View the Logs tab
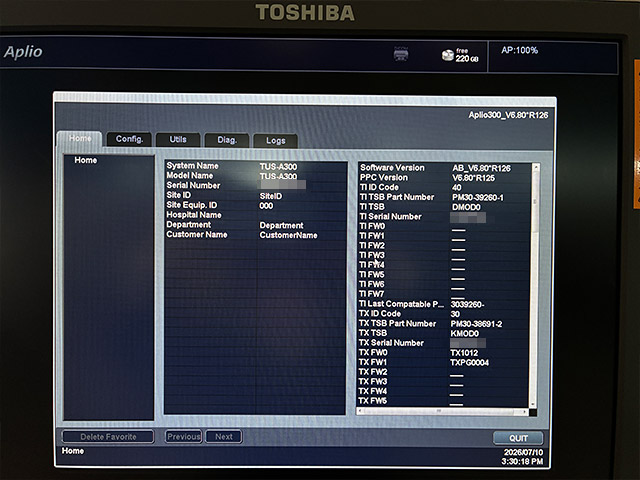640x480 pixels. coord(276,140)
